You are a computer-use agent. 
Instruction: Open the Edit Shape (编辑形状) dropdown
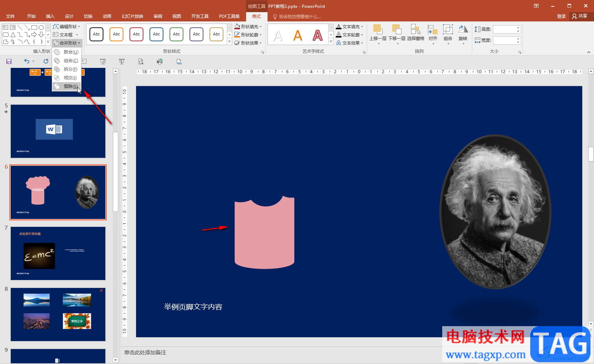point(67,26)
